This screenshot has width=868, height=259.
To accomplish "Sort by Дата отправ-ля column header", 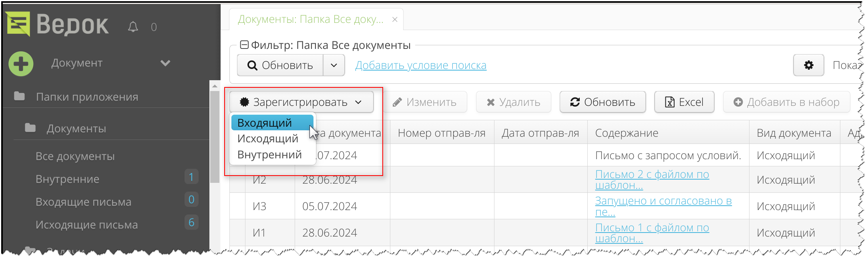I will coord(540,133).
